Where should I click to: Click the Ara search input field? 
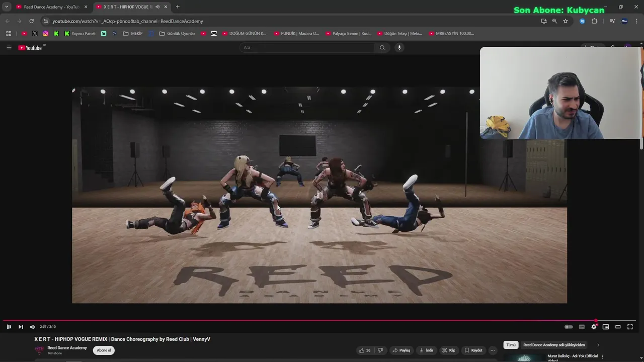(x=307, y=48)
